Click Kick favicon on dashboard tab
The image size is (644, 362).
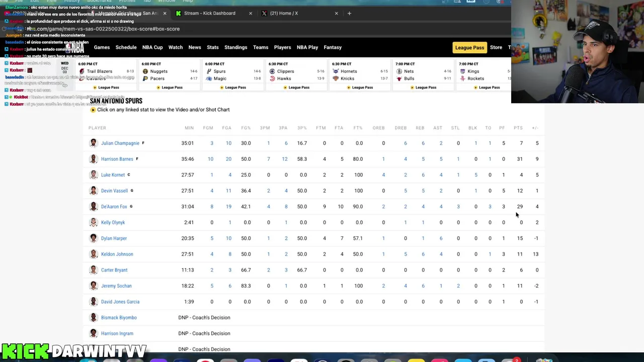pyautogui.click(x=178, y=13)
